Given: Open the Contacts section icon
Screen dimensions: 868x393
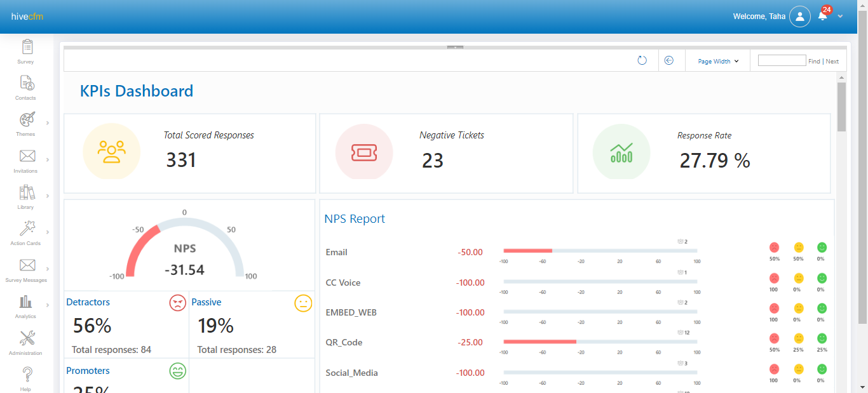Looking at the screenshot, I should pyautogui.click(x=27, y=83).
